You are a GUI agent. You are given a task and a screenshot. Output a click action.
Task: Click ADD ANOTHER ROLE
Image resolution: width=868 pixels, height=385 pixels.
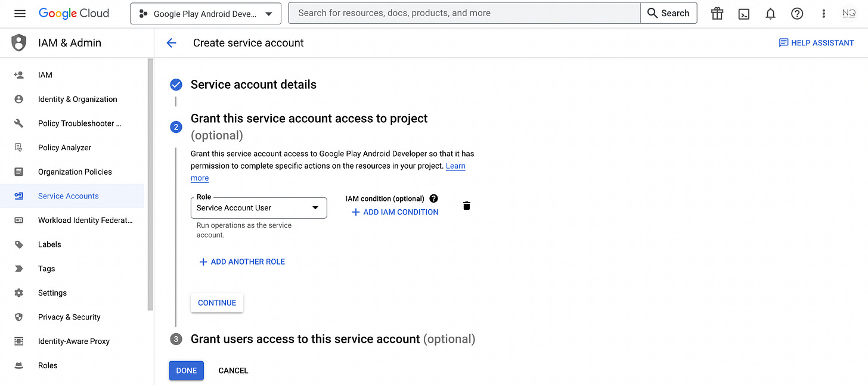[242, 262]
